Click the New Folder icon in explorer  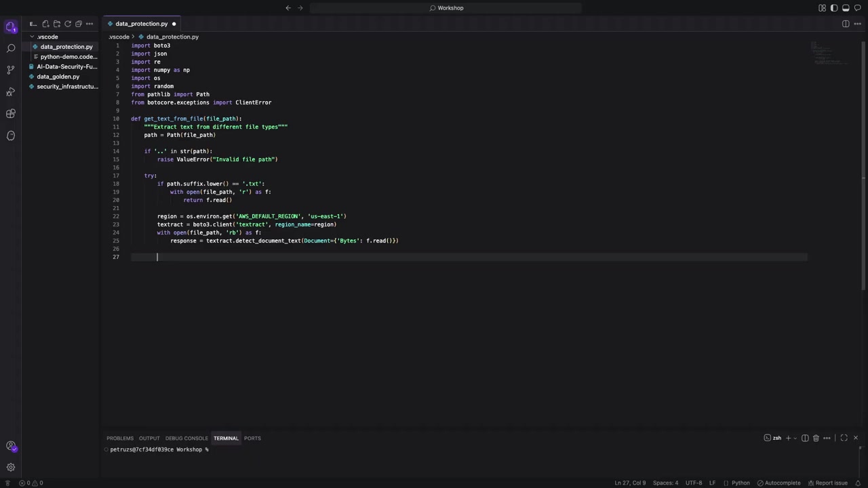57,24
